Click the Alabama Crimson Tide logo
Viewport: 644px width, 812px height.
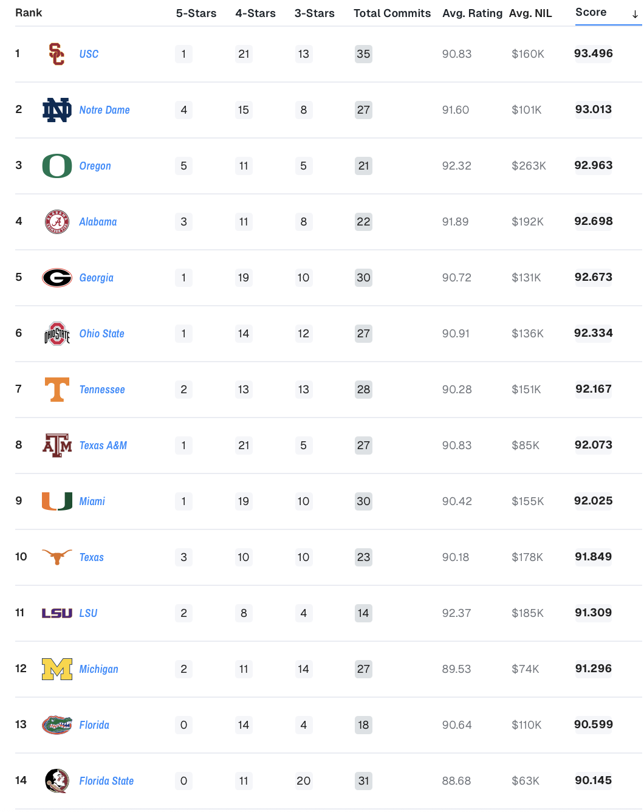point(57,222)
